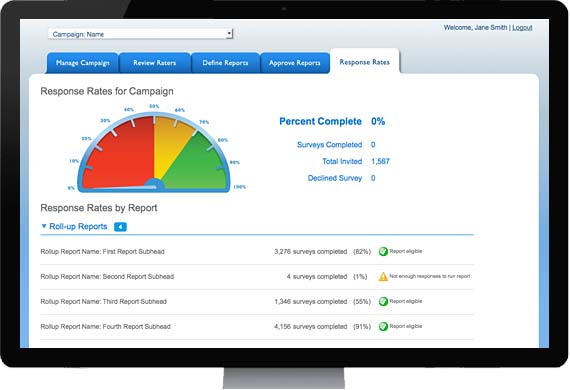Click green check icon for First Report Subhead

(383, 251)
